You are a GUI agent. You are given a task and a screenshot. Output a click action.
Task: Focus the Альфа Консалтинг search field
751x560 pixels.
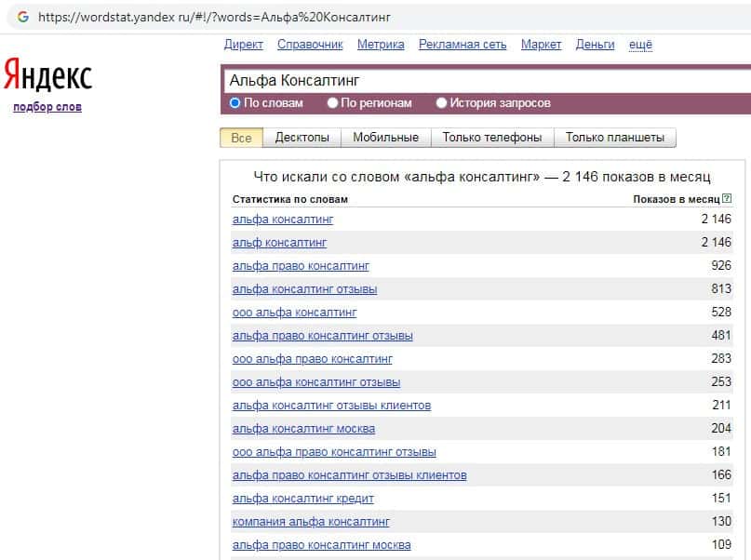tap(488, 80)
